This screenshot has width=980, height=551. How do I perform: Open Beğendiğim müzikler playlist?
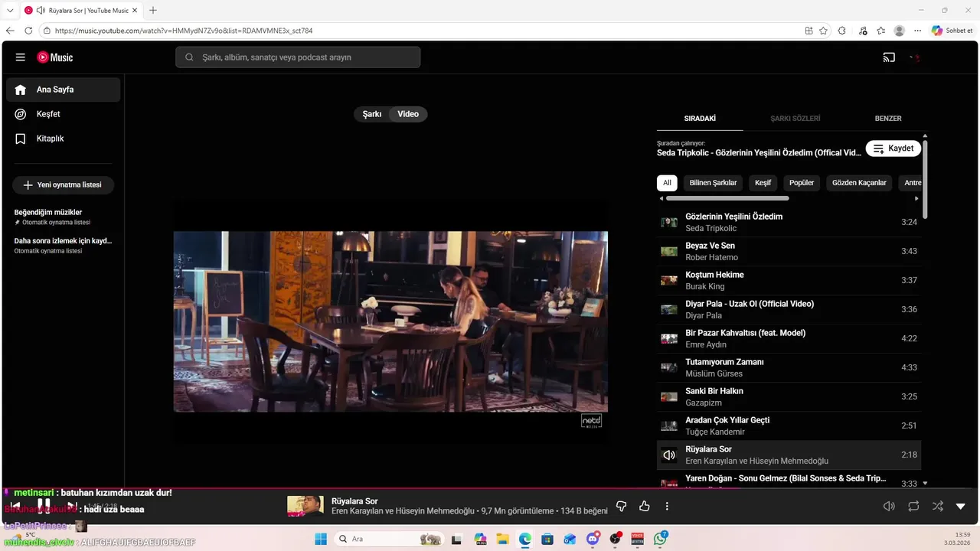pos(64,217)
